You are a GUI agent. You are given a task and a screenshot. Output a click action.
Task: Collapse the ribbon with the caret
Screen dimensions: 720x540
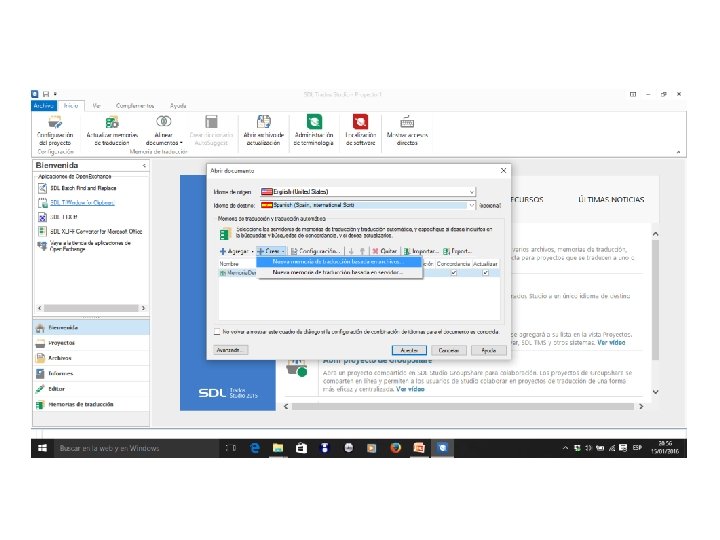click(679, 152)
